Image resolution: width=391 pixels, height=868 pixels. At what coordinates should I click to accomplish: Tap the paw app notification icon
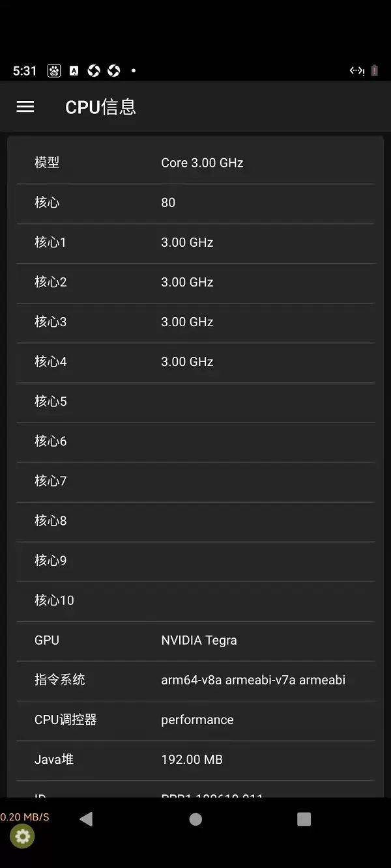click(x=54, y=71)
